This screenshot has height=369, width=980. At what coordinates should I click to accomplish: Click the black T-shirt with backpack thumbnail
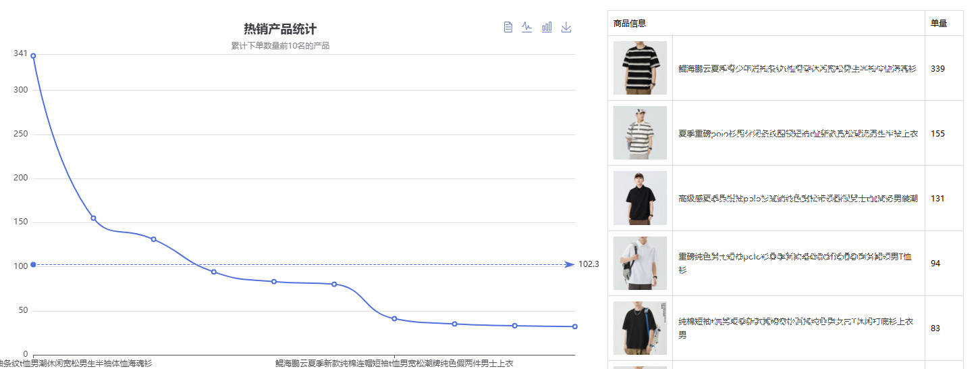[640, 328]
